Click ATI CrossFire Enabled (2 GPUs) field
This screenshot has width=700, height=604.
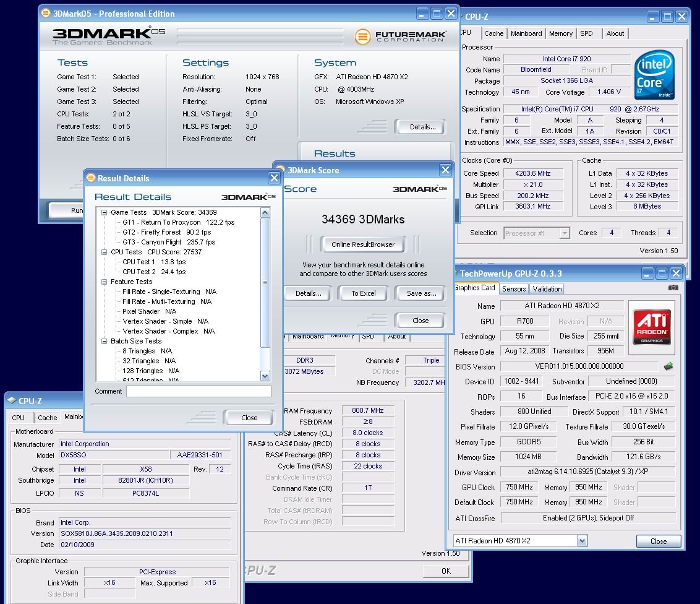point(588,518)
